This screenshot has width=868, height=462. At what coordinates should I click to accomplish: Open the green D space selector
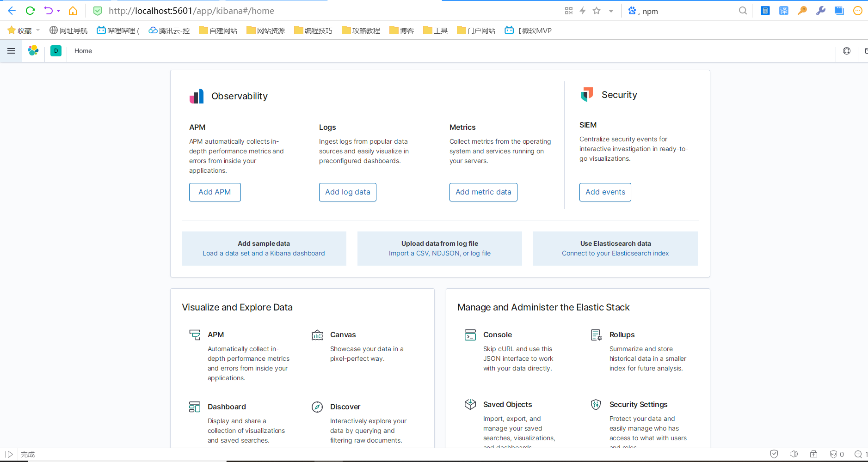coord(56,51)
